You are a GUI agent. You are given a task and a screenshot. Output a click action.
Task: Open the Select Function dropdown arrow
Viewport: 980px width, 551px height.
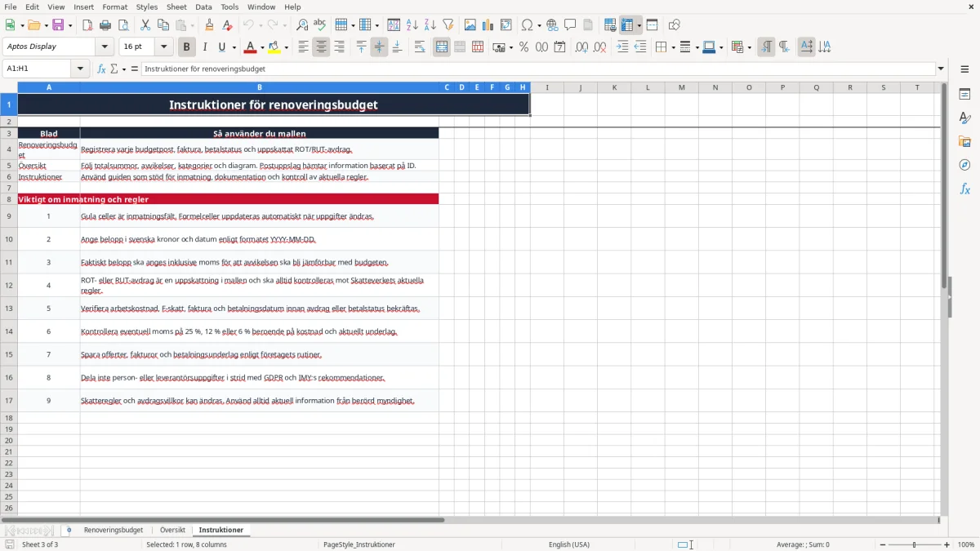(124, 69)
